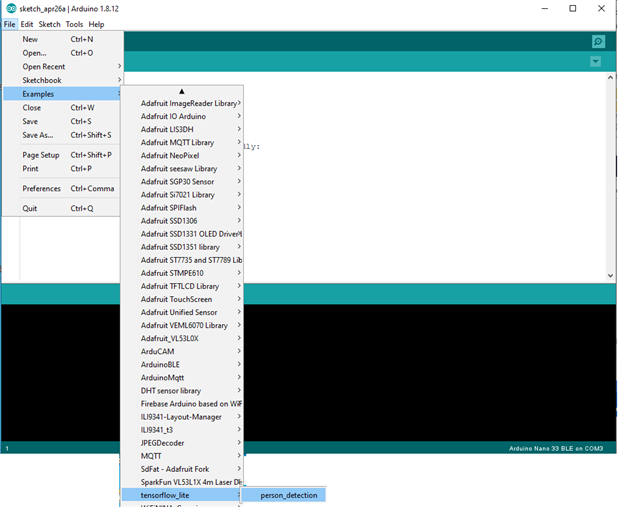Viewport: 620px width, 507px height.
Task: Expand Adafruit ImageReader Library examples
Action: 182,103
